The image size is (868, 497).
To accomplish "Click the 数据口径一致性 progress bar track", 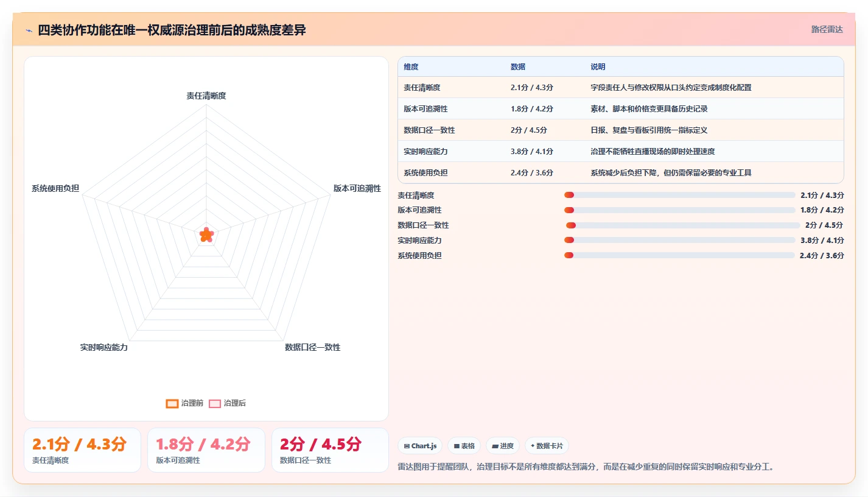I will point(683,225).
